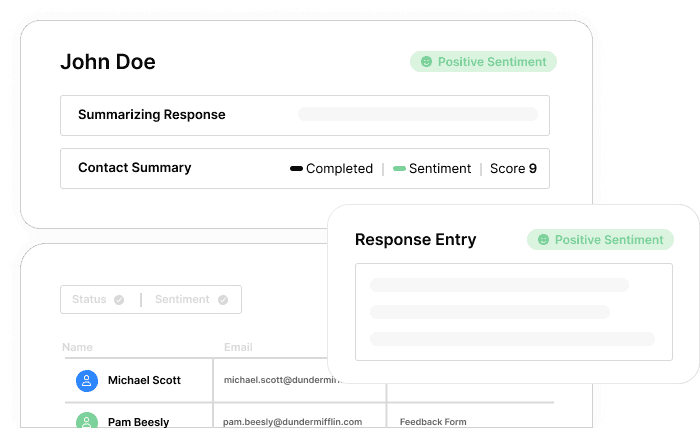This screenshot has width=700, height=428.
Task: Click the Summarizing Response progress bar
Action: click(x=417, y=115)
